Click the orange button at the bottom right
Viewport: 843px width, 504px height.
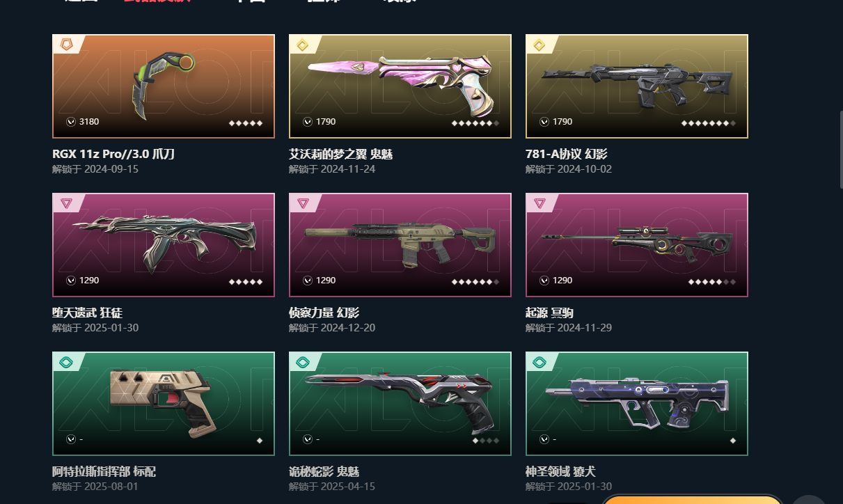tap(691, 500)
